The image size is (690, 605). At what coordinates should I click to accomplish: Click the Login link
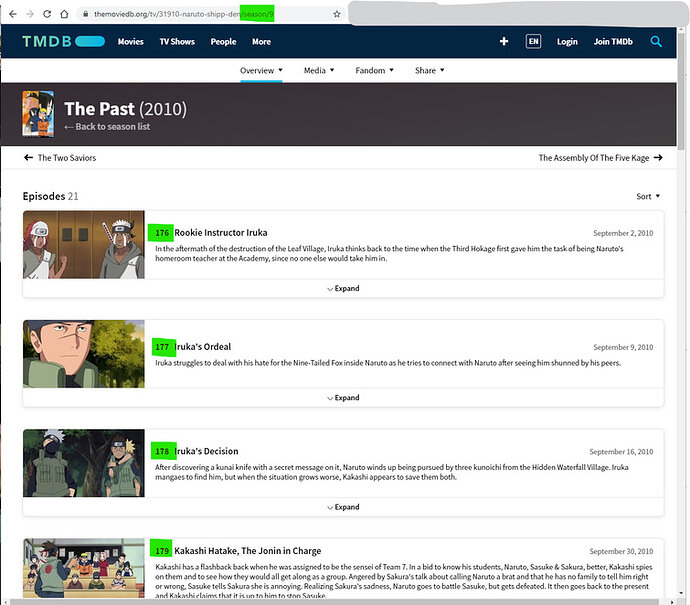point(567,42)
